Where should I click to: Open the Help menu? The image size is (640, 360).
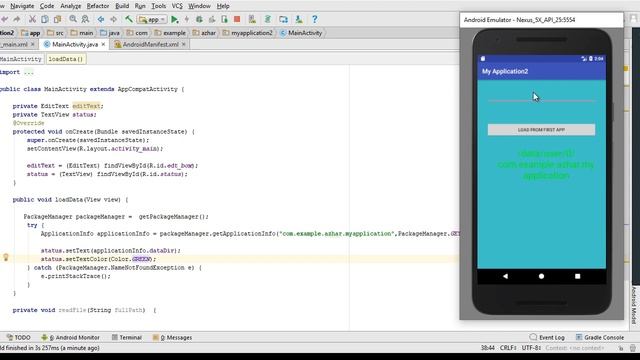coord(223,6)
